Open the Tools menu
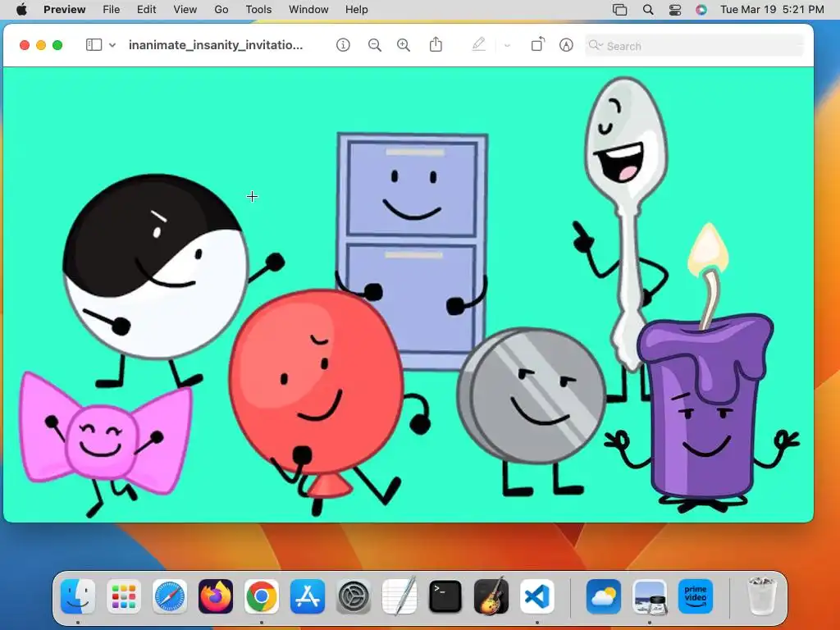Screen dimensions: 840x630 click(x=258, y=10)
